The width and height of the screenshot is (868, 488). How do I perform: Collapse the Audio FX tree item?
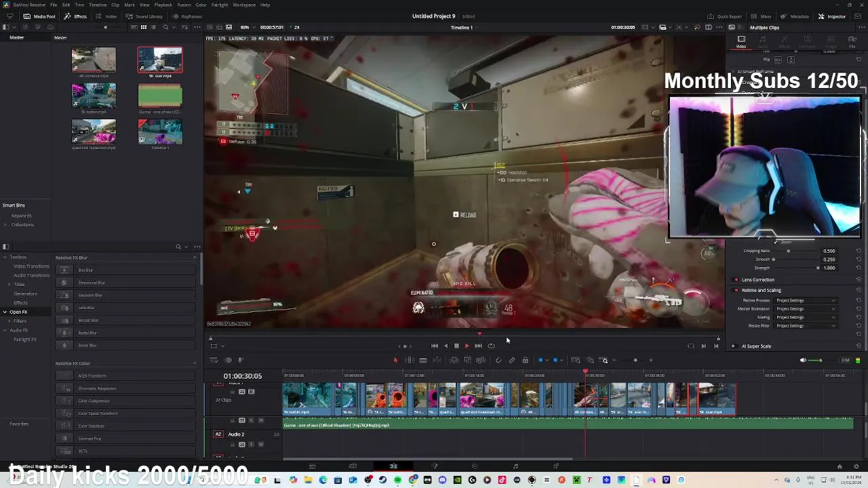click(5, 330)
